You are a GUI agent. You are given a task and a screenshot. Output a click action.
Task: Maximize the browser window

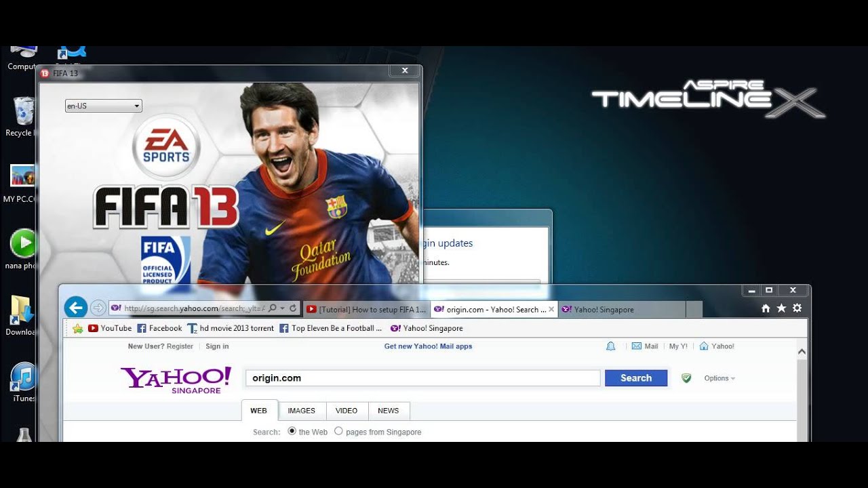pyautogui.click(x=769, y=290)
